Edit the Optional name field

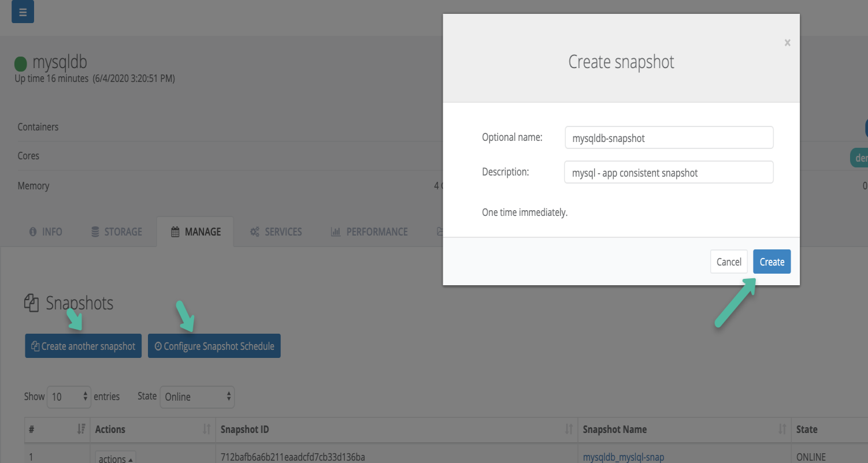point(669,138)
